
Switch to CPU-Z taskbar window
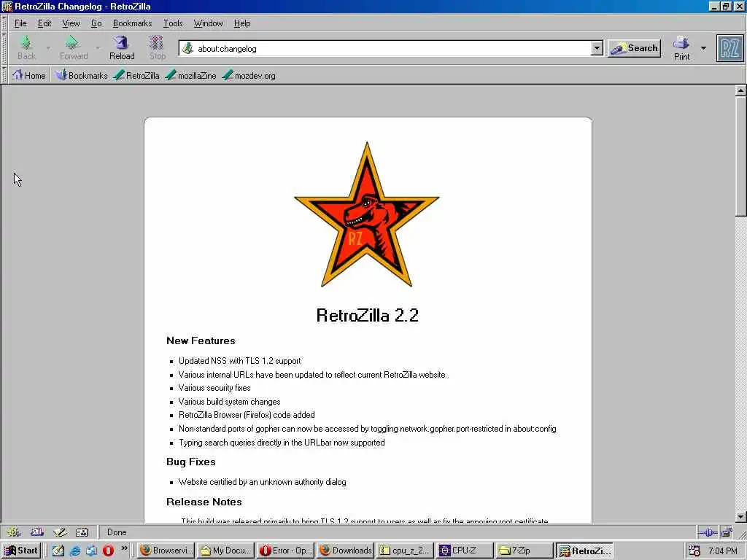(x=465, y=551)
